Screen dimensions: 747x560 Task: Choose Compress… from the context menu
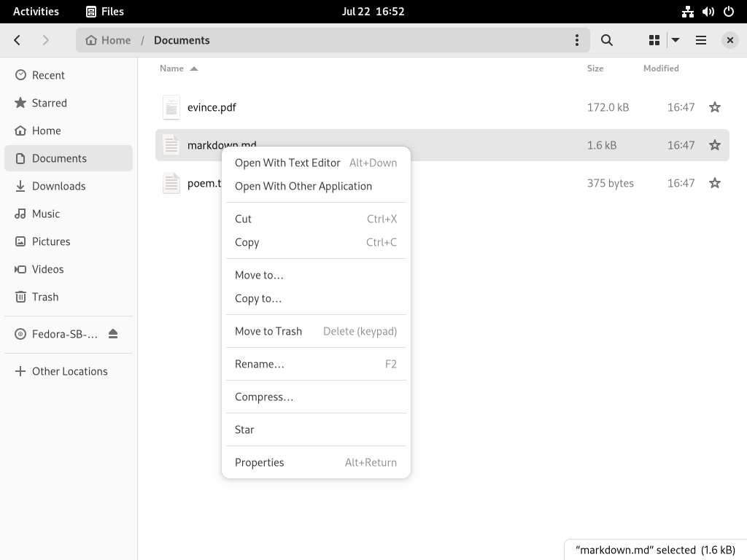(316, 397)
